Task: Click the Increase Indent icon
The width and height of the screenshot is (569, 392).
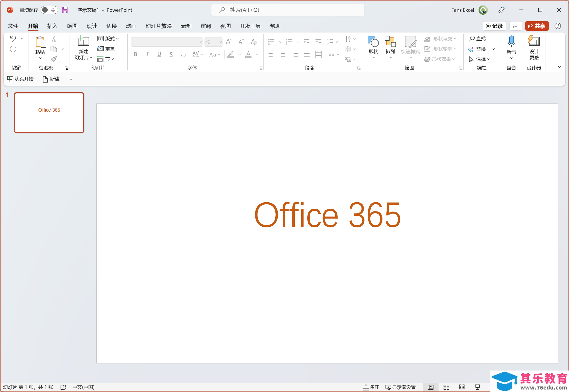Action: [x=318, y=42]
